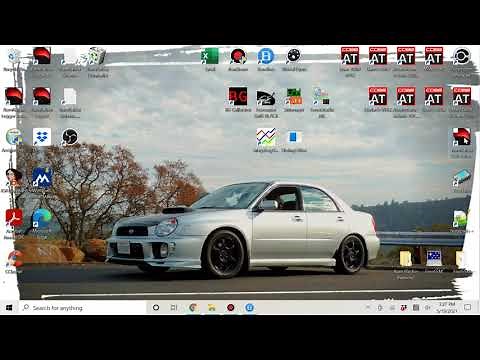Open File Explorer from the taskbar

click(x=212, y=308)
